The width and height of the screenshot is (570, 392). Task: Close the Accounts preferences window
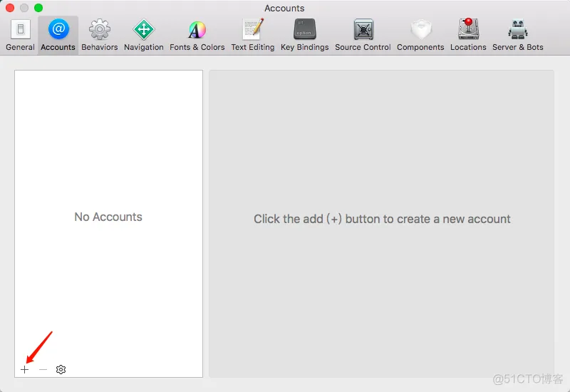tap(10, 8)
